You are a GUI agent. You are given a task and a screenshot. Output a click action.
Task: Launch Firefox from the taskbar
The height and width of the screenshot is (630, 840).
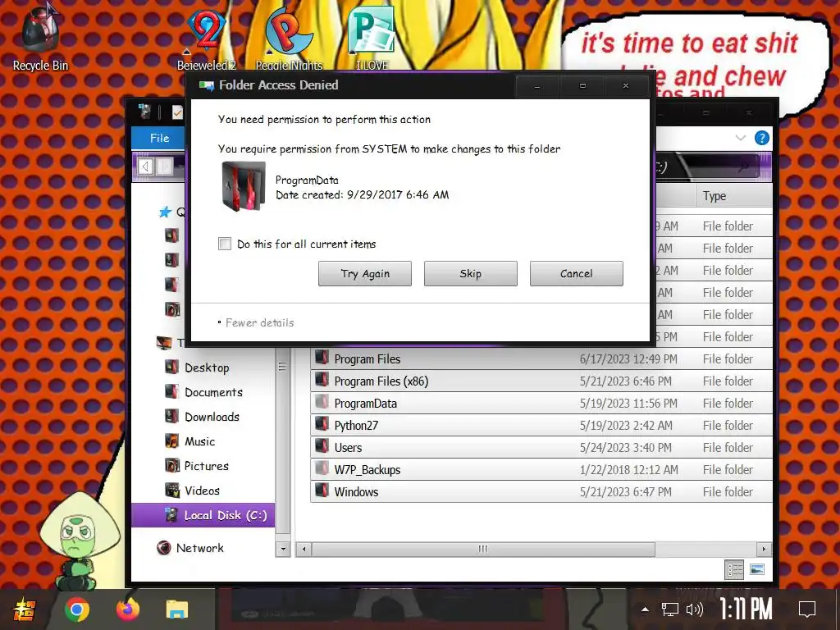pyautogui.click(x=127, y=609)
